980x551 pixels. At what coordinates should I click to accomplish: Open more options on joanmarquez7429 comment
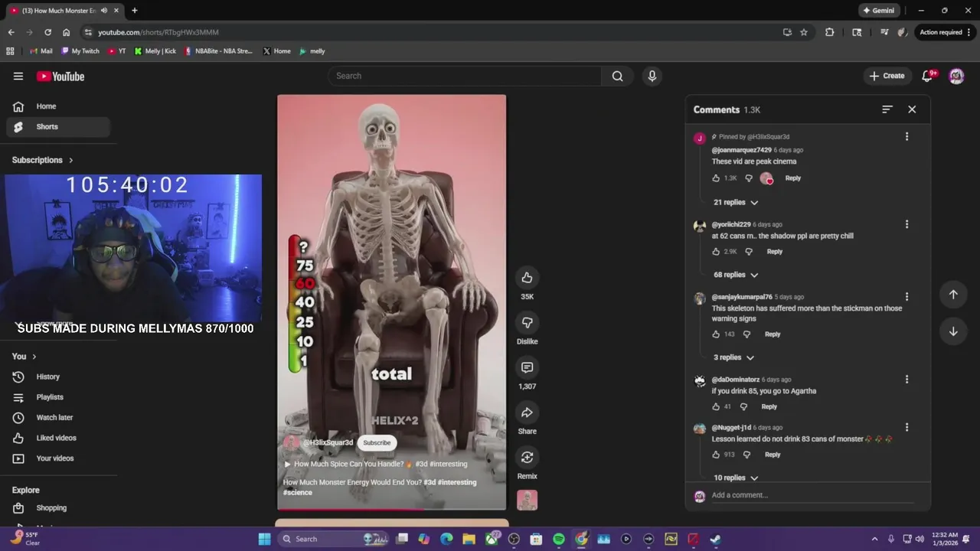tap(906, 137)
